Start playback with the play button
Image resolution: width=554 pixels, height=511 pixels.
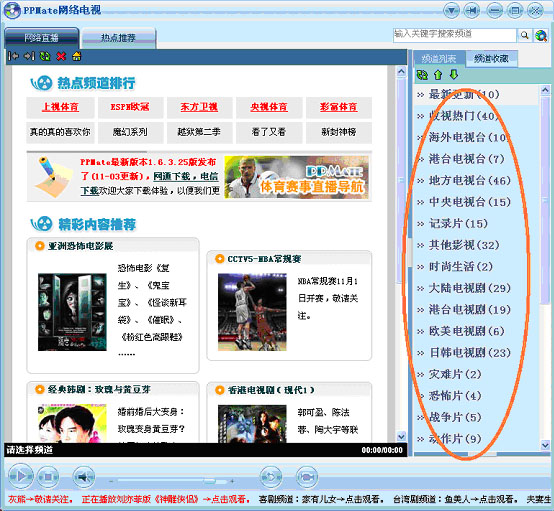tap(20, 477)
